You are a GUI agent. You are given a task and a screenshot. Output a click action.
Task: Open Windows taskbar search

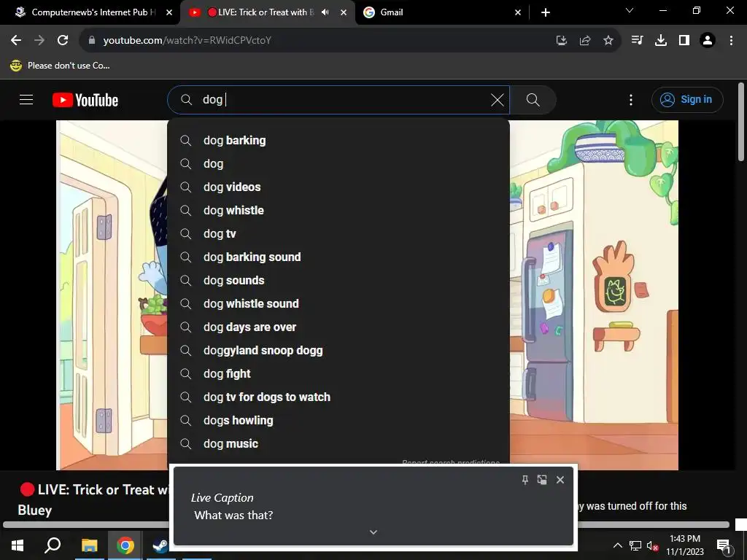(x=53, y=545)
